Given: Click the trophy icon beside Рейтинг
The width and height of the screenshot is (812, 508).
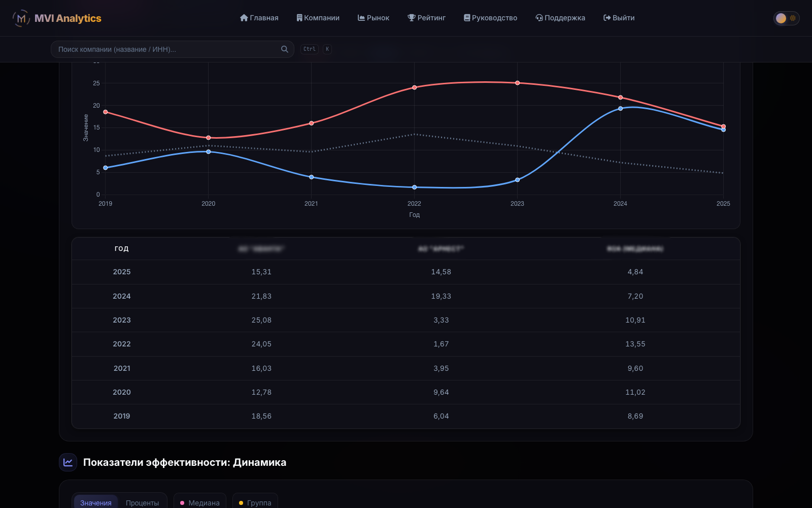Looking at the screenshot, I should coord(412,18).
